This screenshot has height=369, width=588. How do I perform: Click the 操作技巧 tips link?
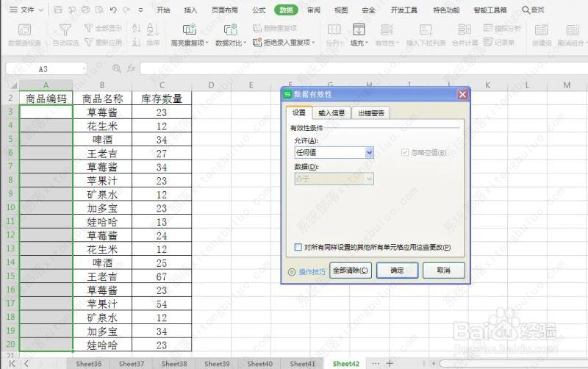306,271
